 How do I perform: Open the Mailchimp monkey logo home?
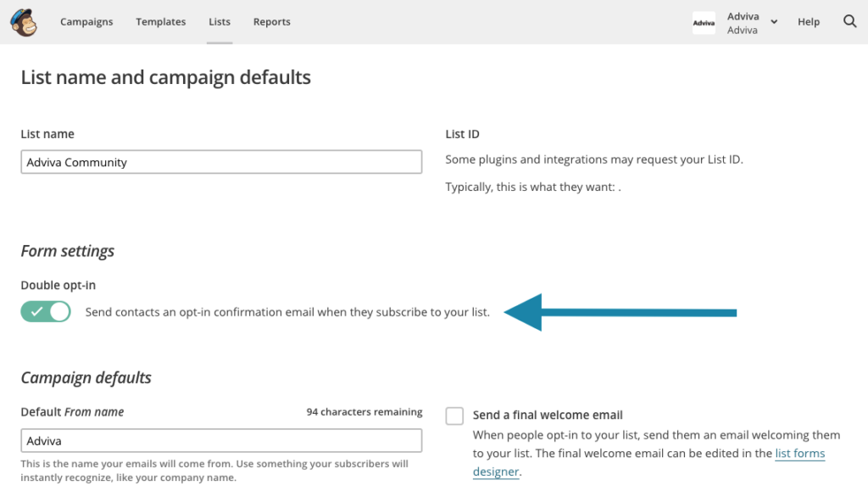point(23,22)
